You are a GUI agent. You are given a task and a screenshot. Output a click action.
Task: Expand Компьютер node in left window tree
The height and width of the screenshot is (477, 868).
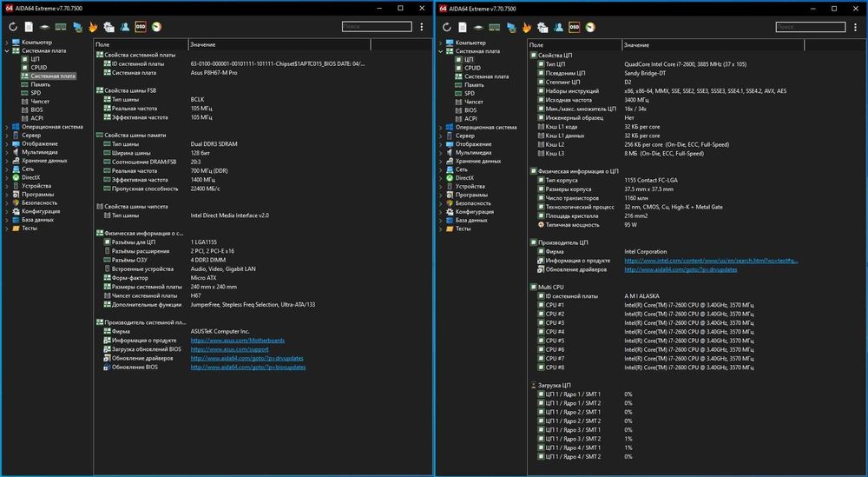[7, 42]
